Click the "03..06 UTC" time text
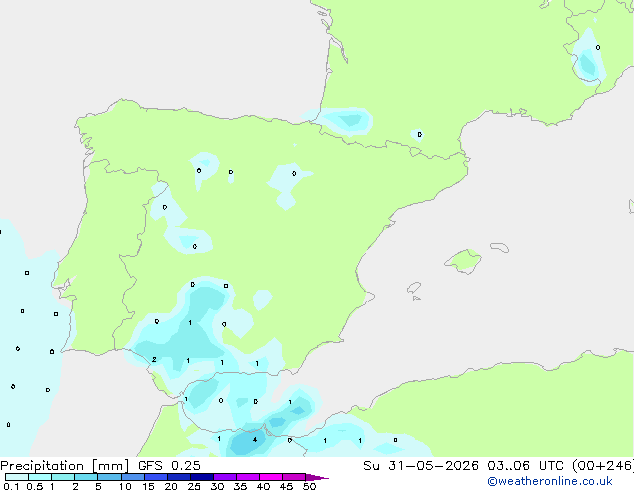The height and width of the screenshot is (490, 634). pos(525,466)
